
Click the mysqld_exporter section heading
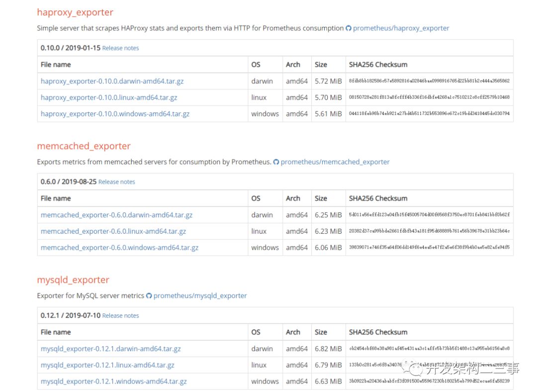[x=73, y=280]
